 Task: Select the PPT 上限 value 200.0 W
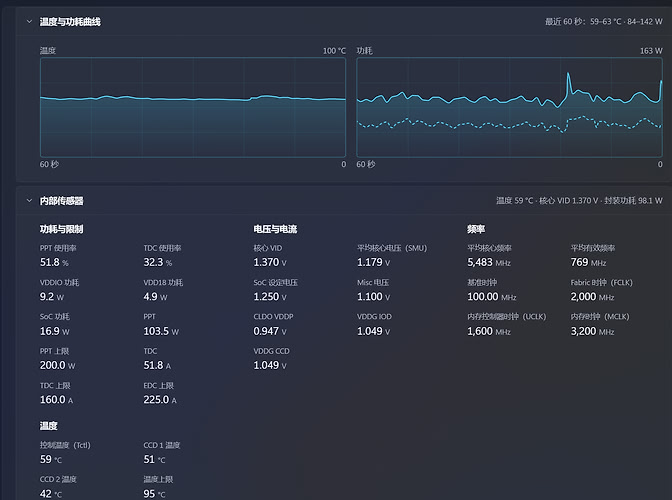[57, 365]
